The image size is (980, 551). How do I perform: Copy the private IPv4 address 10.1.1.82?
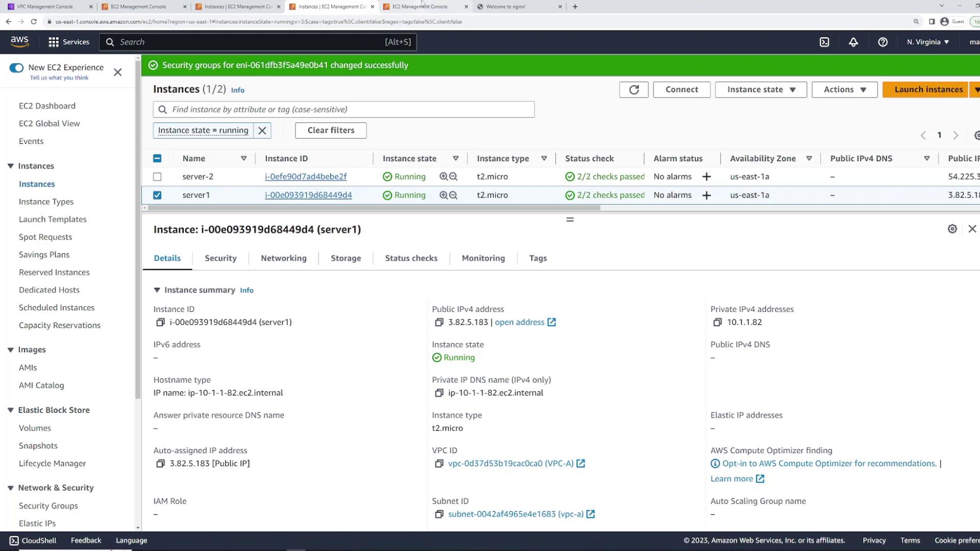pos(717,322)
